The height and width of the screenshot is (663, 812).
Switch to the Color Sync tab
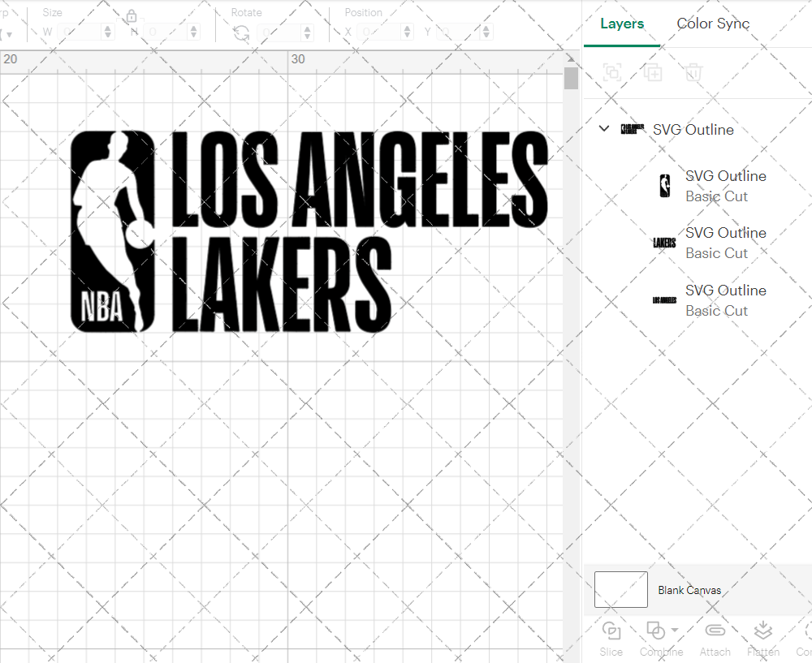pos(713,24)
